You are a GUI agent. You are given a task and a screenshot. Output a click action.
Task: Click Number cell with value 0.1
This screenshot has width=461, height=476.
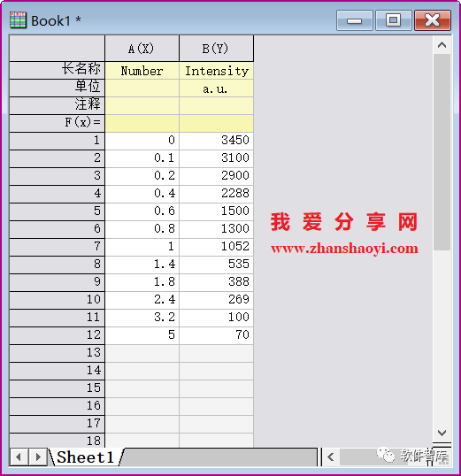[x=142, y=158]
